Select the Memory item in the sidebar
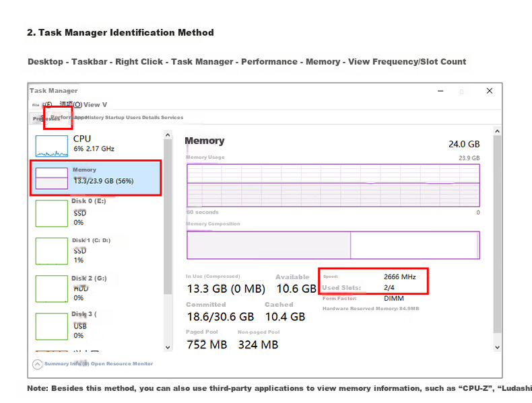532x403 pixels. pyautogui.click(x=96, y=178)
